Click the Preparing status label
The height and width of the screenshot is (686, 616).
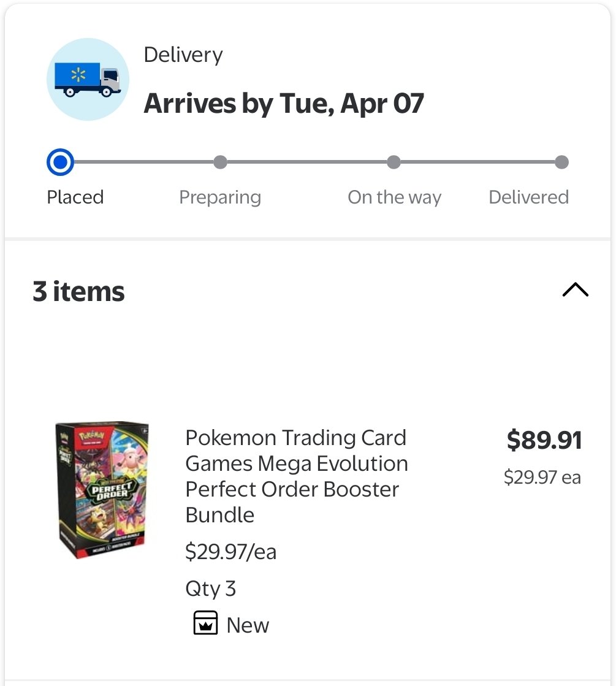(220, 197)
